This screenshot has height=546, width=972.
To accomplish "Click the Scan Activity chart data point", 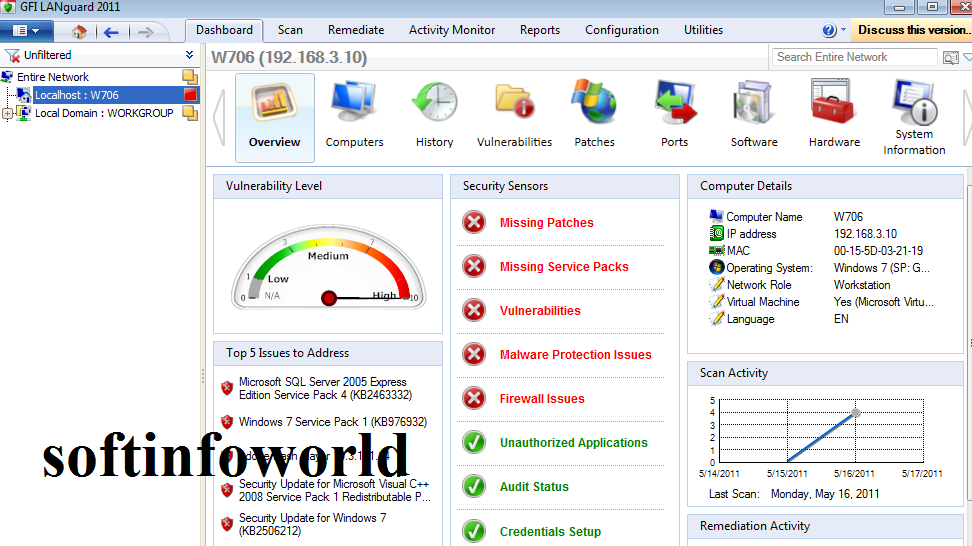I will point(855,412).
